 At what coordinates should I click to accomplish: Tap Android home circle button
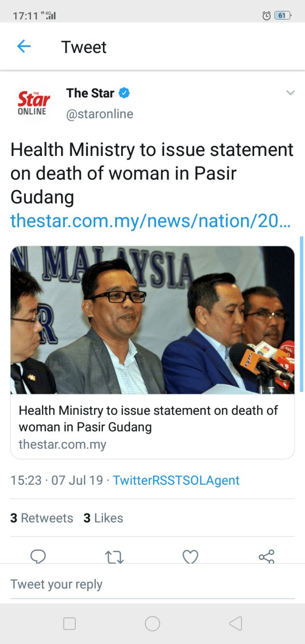[x=152, y=624]
